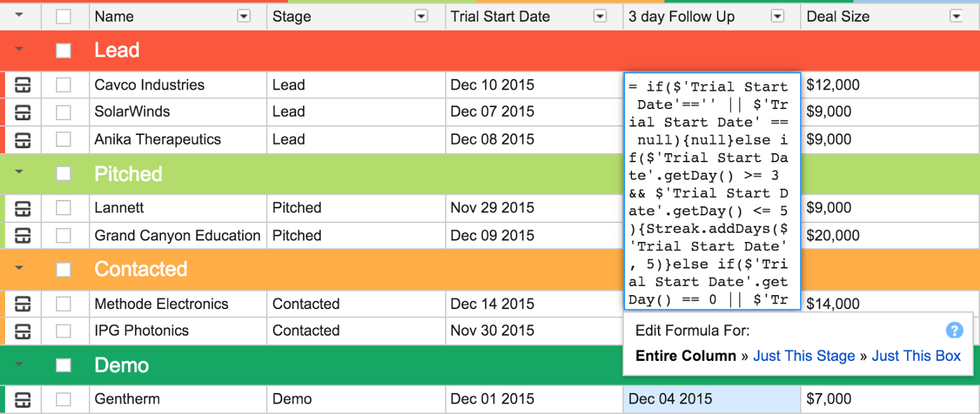Open the top-left header arrow menu
Image resolution: width=980 pixels, height=414 pixels.
click(x=20, y=15)
